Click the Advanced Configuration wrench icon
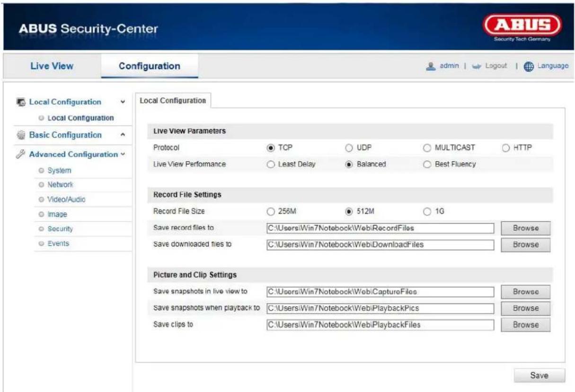Image resolution: width=575 pixels, height=392 pixels. tap(21, 154)
